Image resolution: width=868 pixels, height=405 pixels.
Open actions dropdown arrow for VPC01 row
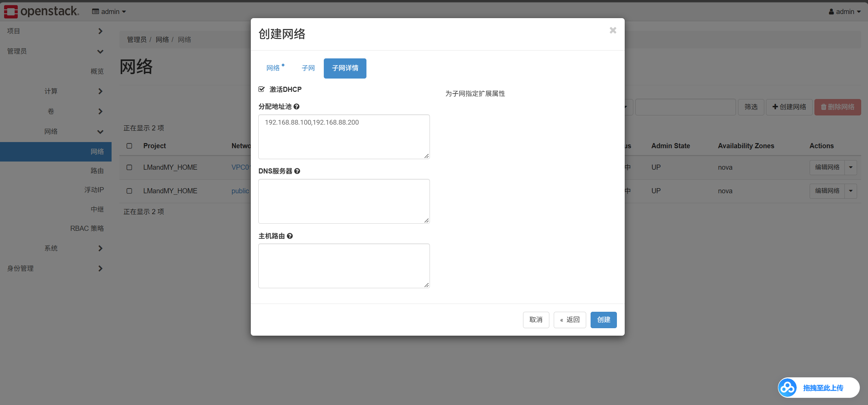(x=851, y=167)
